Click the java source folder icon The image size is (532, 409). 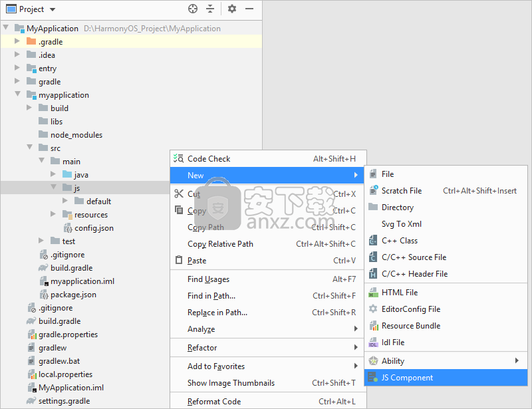click(67, 174)
